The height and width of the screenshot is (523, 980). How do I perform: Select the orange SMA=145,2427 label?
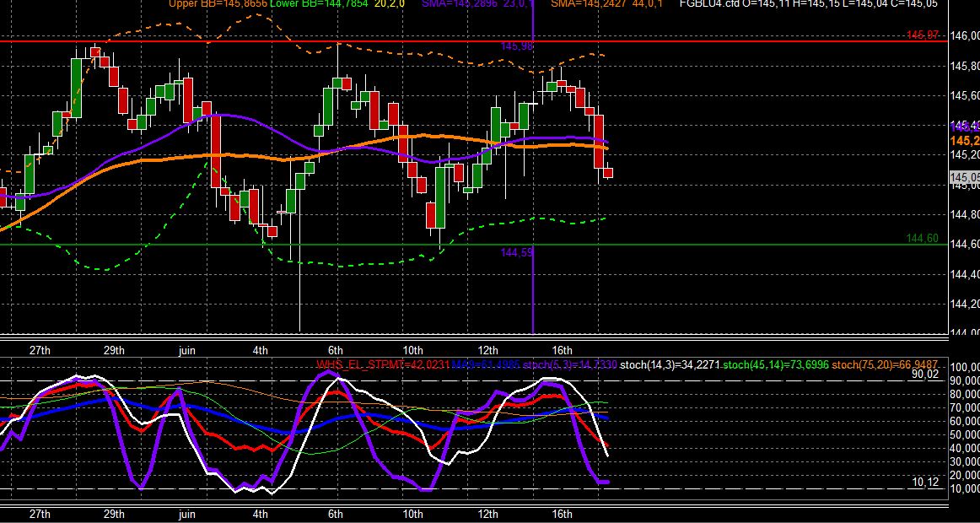coord(590,3)
